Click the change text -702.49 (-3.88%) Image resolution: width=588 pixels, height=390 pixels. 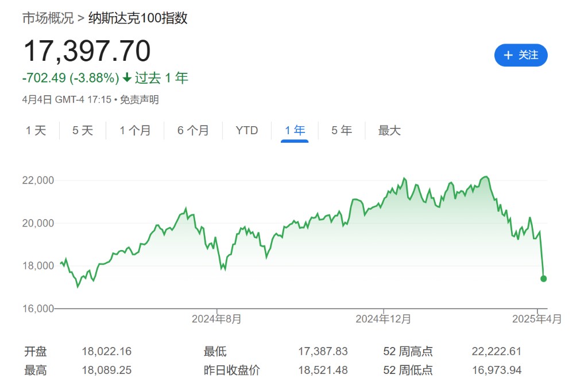(x=71, y=78)
